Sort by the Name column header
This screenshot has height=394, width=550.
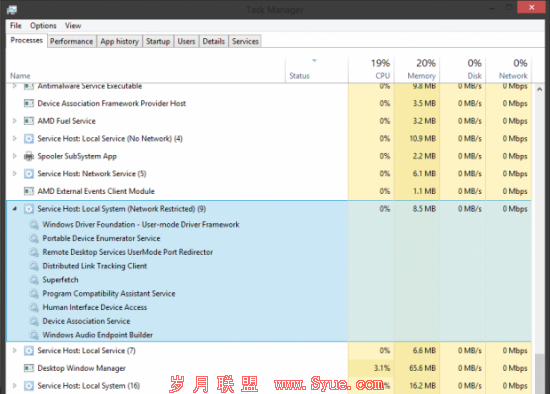(146, 70)
